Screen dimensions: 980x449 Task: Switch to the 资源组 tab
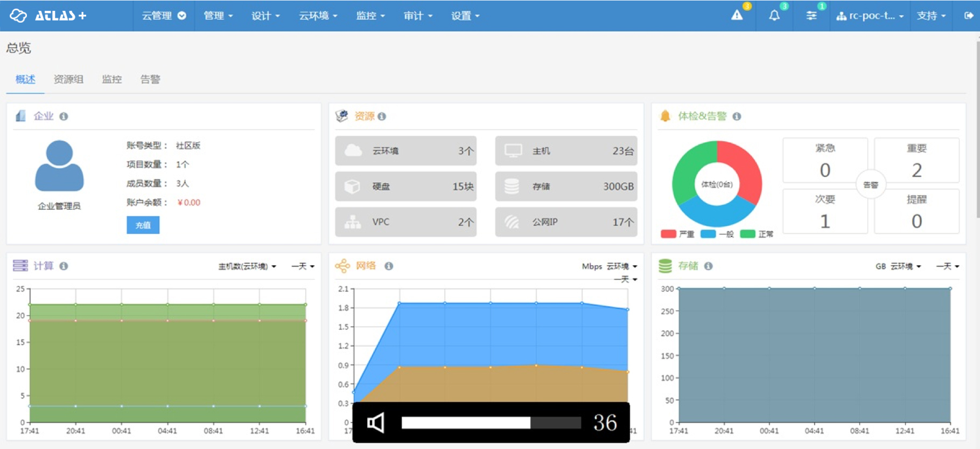coord(68,80)
